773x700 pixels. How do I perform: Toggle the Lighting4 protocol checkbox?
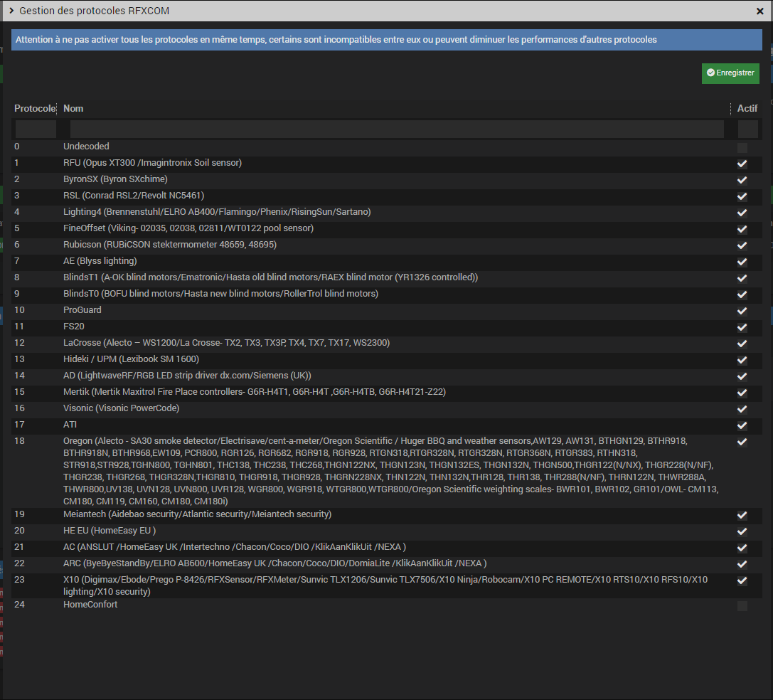coord(742,213)
